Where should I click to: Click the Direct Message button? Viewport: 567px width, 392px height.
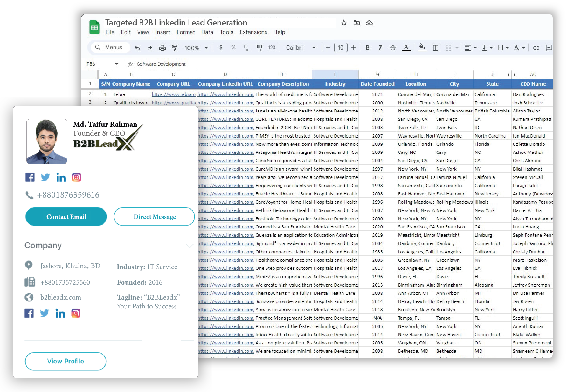click(x=155, y=217)
